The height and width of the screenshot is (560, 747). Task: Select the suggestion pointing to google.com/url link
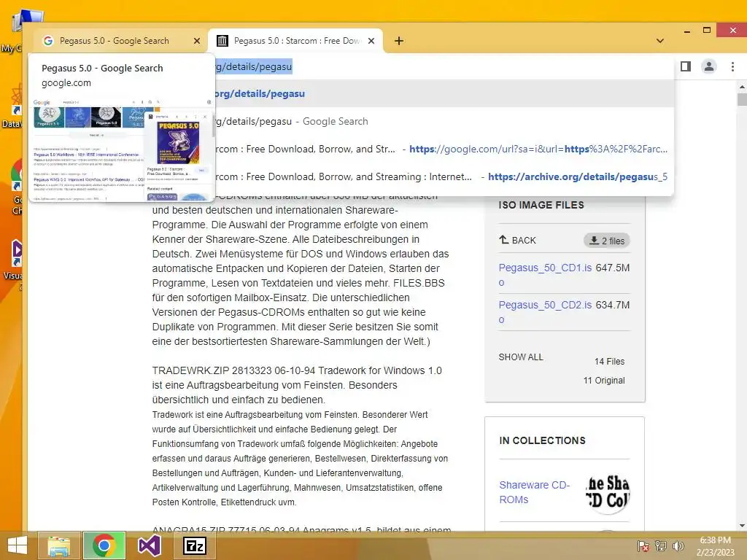point(444,149)
